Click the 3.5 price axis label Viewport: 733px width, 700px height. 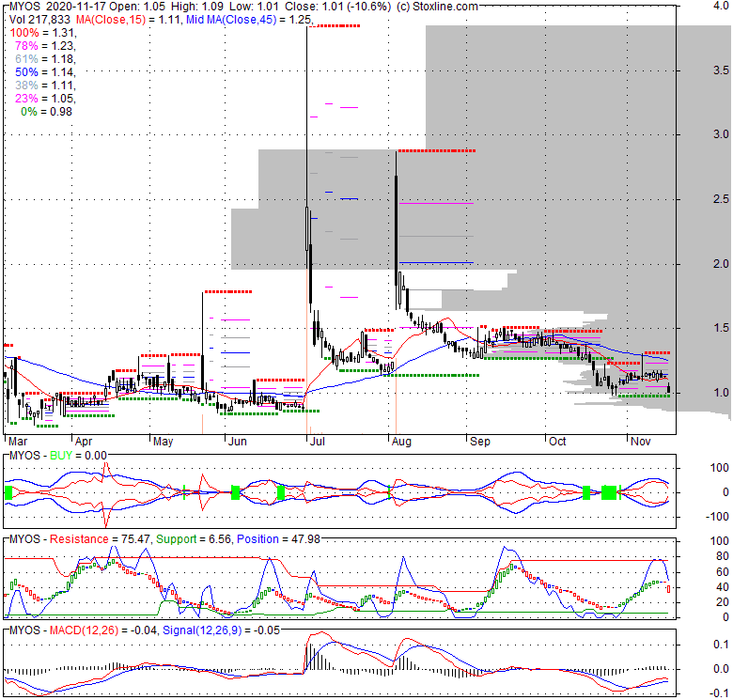coord(721,70)
